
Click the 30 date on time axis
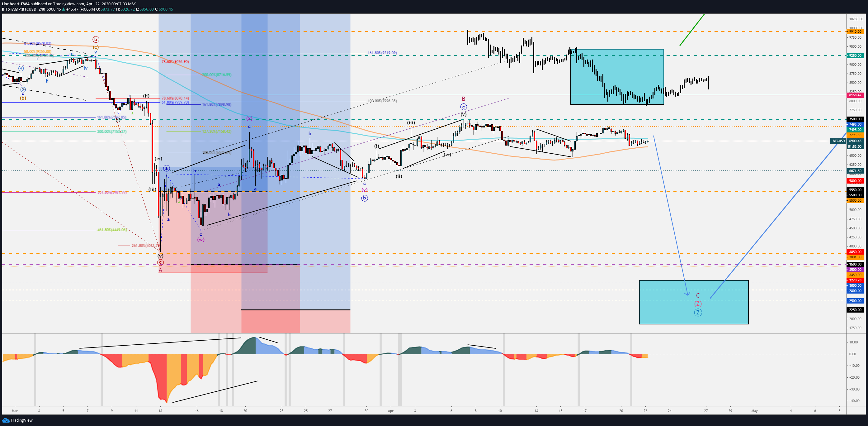click(x=366, y=411)
